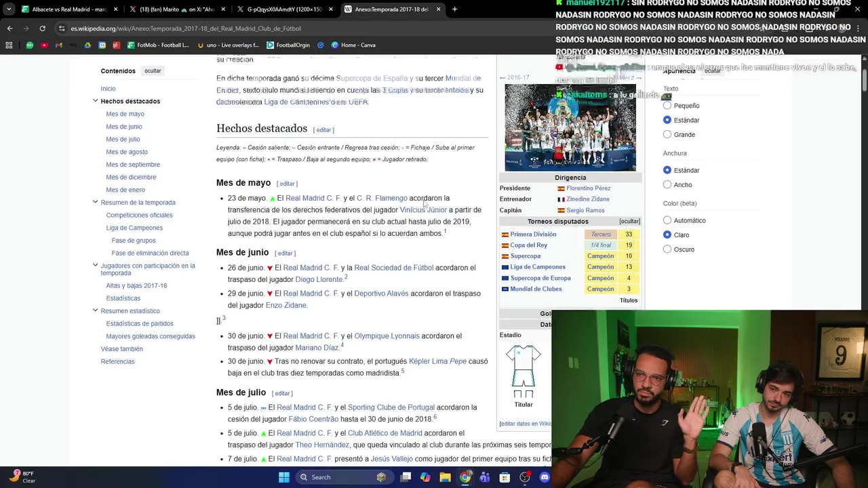The image size is (868, 488).
Task: Open Discord from the taskbar
Action: [545, 477]
